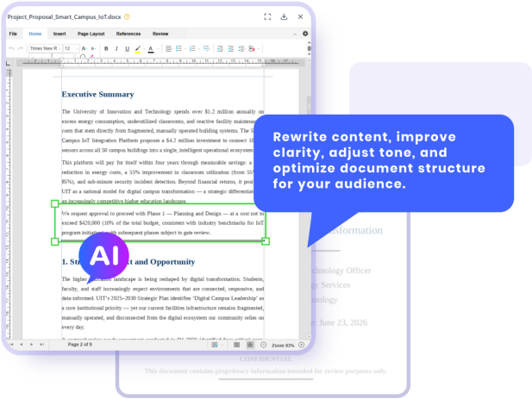This screenshot has width=532, height=399.
Task: Toggle underline formatting button
Action: 128,49
